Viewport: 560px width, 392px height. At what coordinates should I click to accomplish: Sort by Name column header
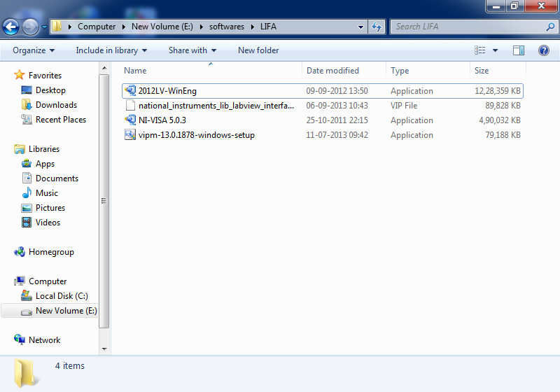(x=212, y=70)
